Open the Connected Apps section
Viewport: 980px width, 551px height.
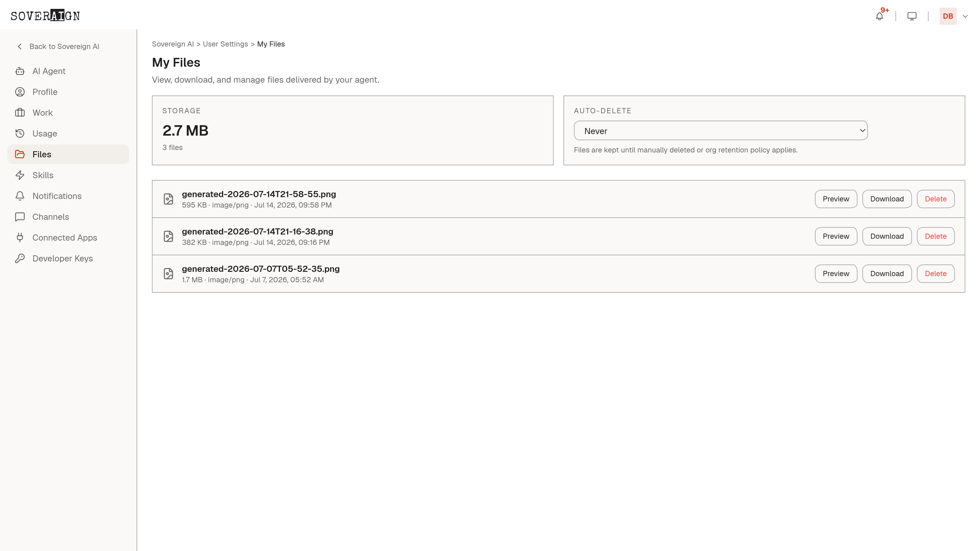68,238
